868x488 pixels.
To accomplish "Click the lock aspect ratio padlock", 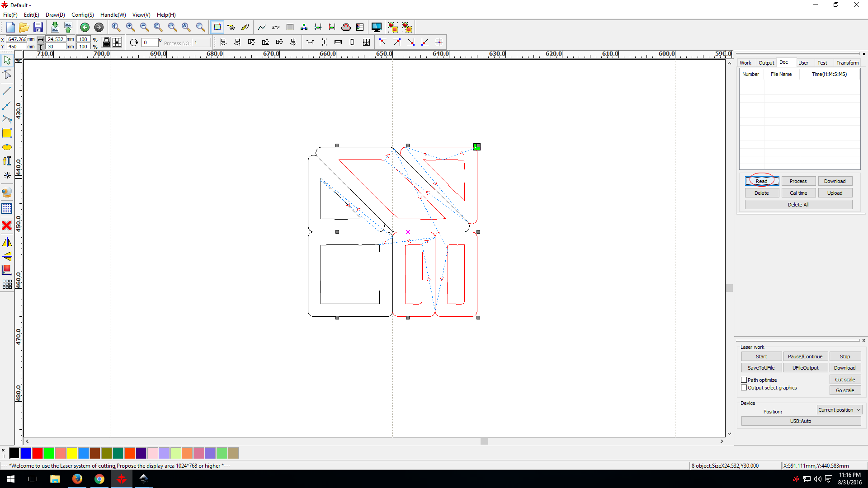I will (x=106, y=42).
